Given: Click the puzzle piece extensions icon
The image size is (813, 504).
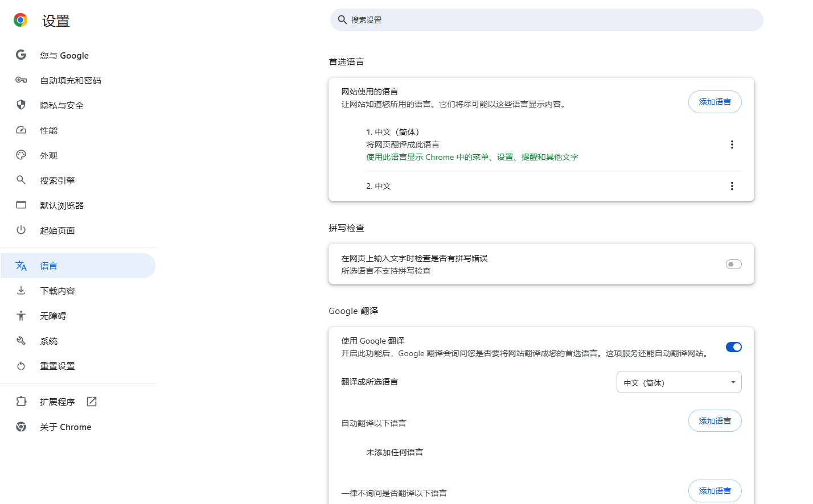Looking at the screenshot, I should click(x=21, y=402).
